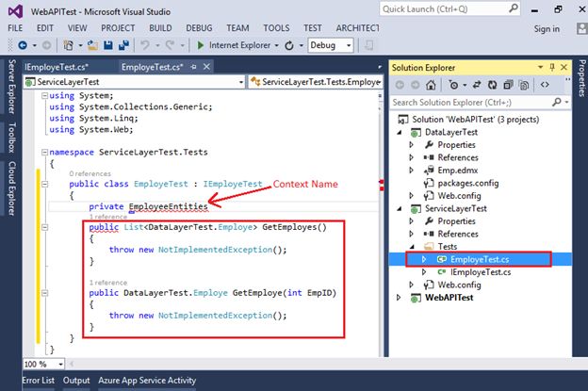Click the Quick Launch search magnifier icon
The width and height of the screenshot is (588, 391).
[514, 8]
